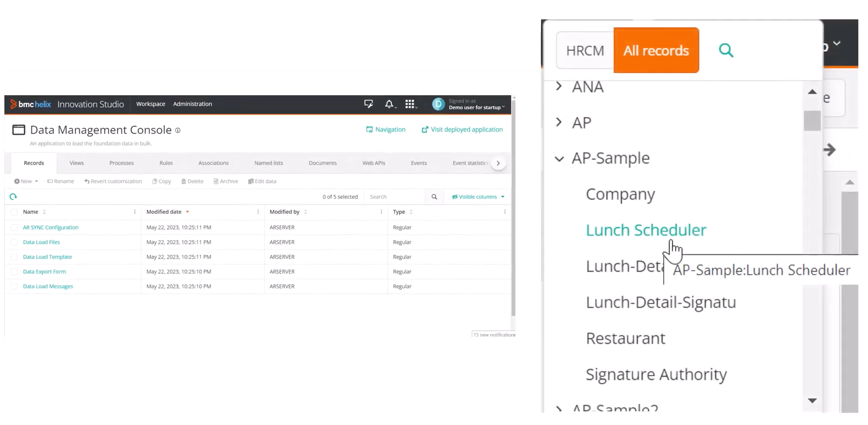The width and height of the screenshot is (868, 425).
Task: Open Visible columns dropdown
Action: 478,197
